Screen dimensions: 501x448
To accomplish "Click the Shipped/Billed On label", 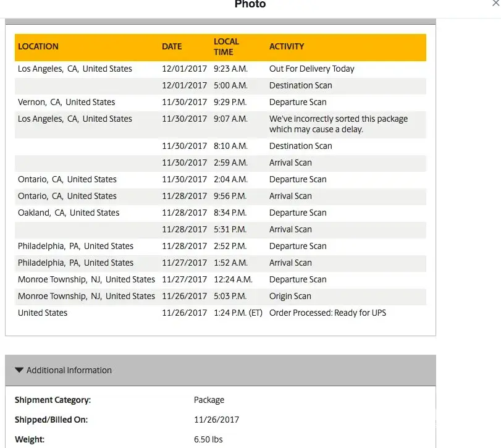I will click(51, 420).
